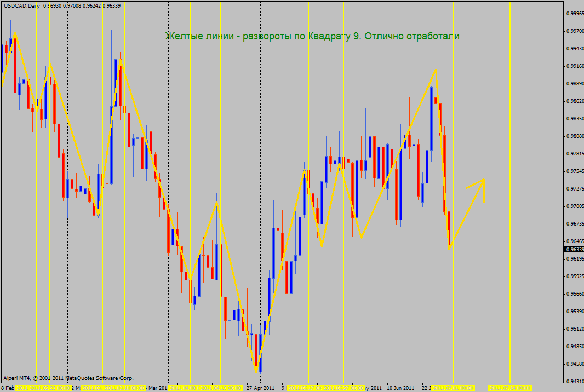Click the 2011.03.18 00:00 date label
The width and height of the screenshot is (584, 392).
tap(125, 388)
